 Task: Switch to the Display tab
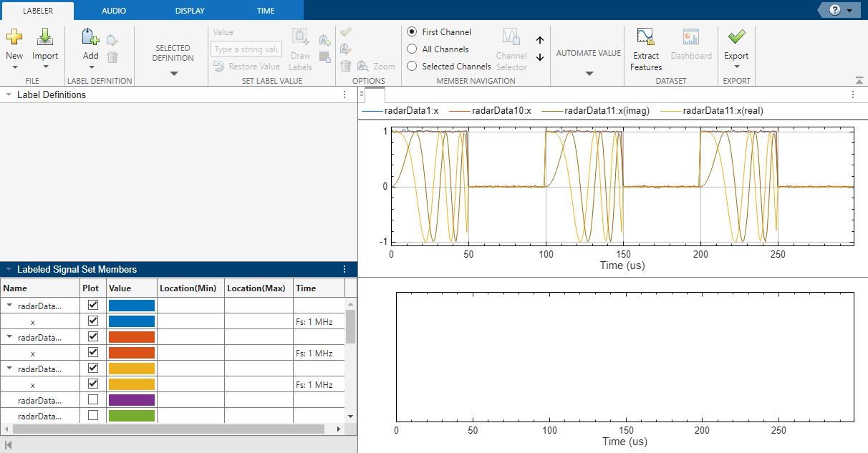(x=190, y=11)
